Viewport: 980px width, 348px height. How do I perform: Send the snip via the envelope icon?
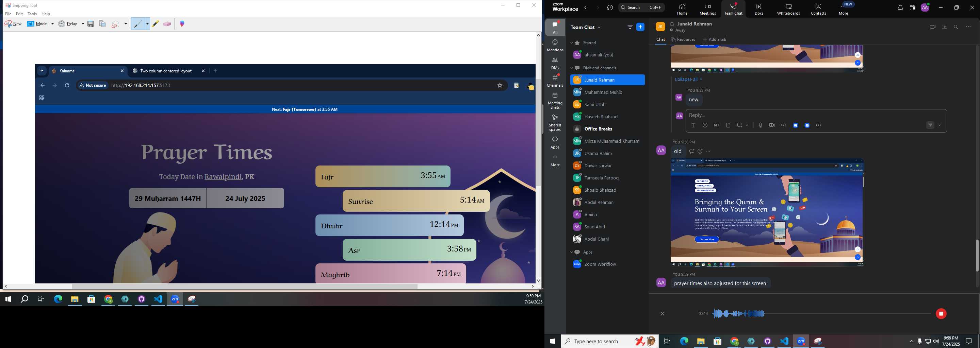click(116, 24)
